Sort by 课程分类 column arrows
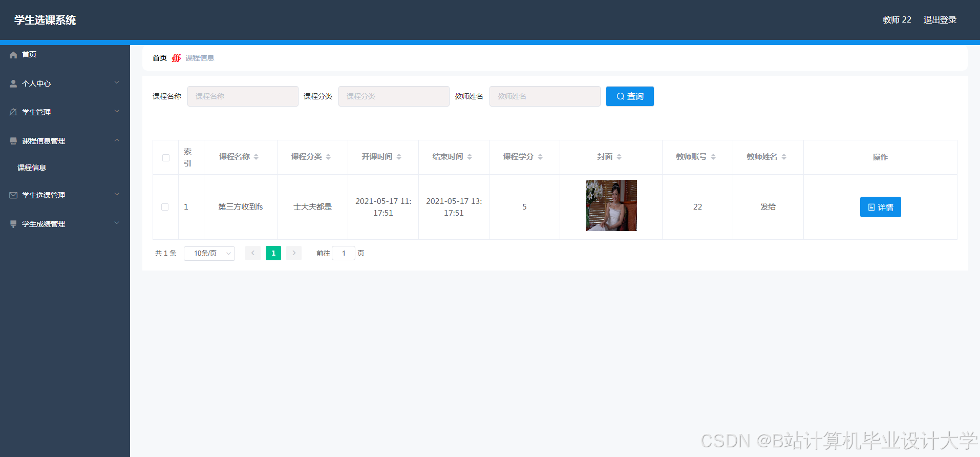Screen dimensions: 980x457 pyautogui.click(x=328, y=157)
